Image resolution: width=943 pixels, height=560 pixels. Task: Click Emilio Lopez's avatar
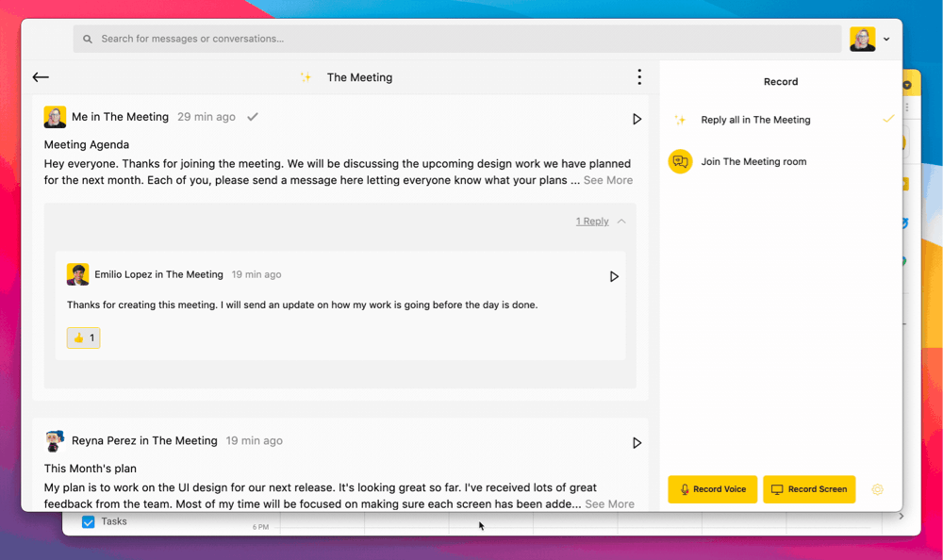pyautogui.click(x=77, y=274)
